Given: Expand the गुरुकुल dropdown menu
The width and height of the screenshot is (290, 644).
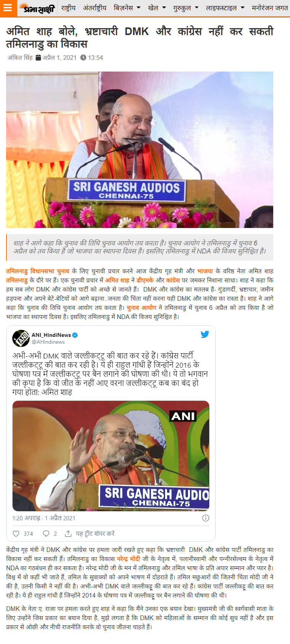Looking at the screenshot, I should [186, 8].
